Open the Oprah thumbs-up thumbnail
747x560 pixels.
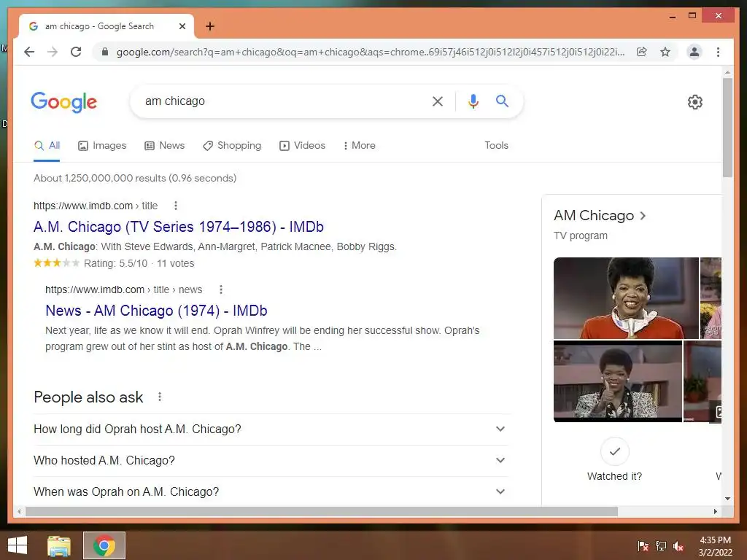pos(618,381)
